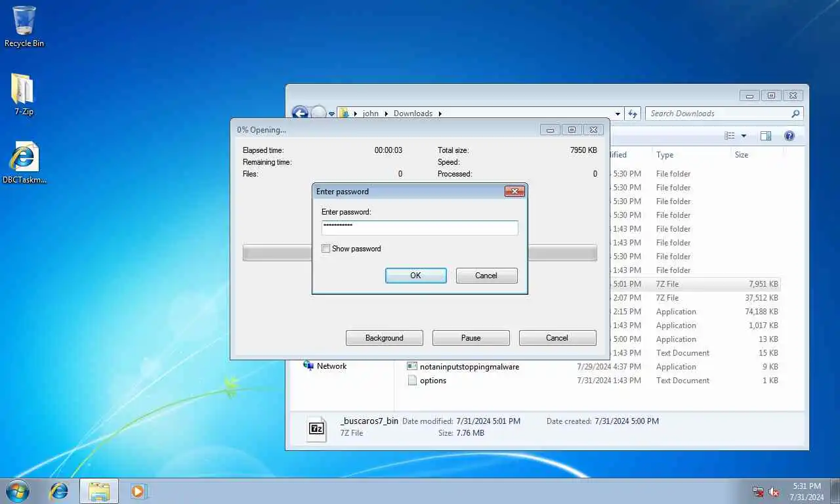Click the network status tray icon
The image size is (840, 504).
pyautogui.click(x=758, y=492)
